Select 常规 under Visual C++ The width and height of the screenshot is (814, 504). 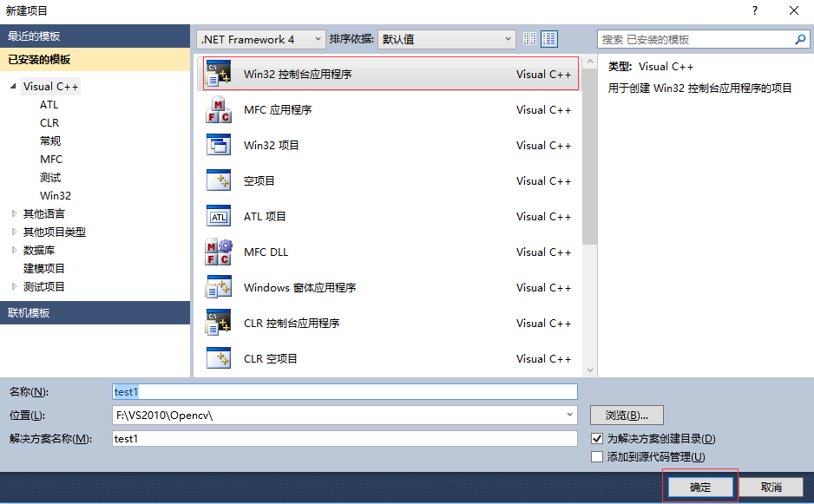tap(50, 141)
